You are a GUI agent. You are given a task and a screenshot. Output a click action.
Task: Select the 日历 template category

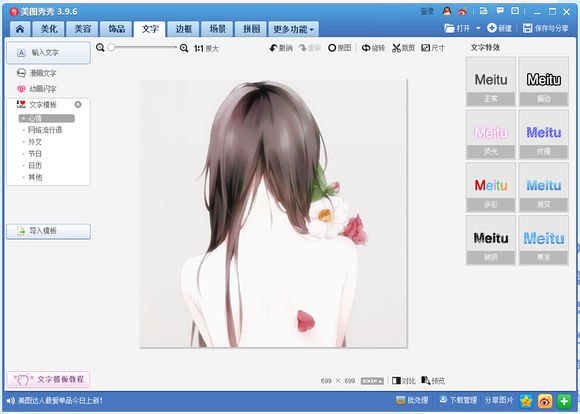point(35,165)
